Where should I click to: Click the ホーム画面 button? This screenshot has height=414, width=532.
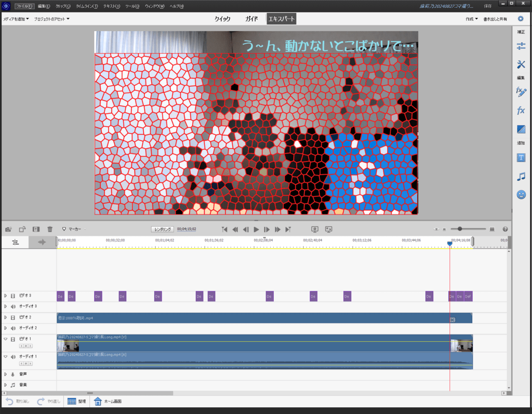[x=108, y=401]
